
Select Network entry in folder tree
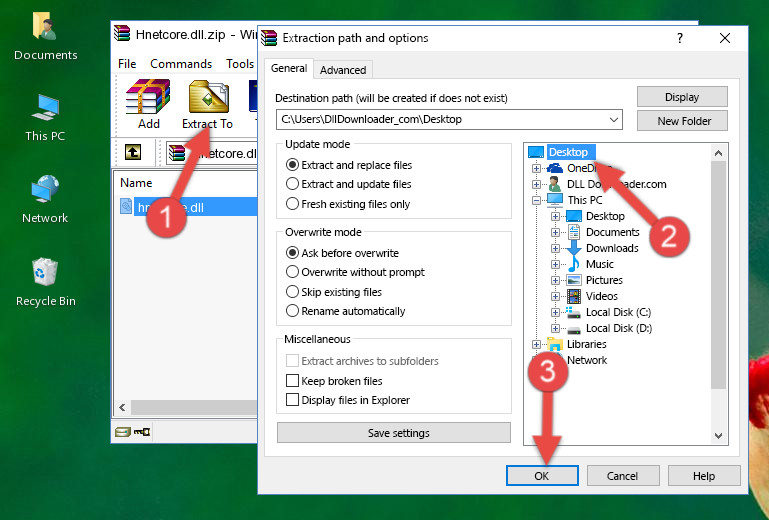coord(587,360)
